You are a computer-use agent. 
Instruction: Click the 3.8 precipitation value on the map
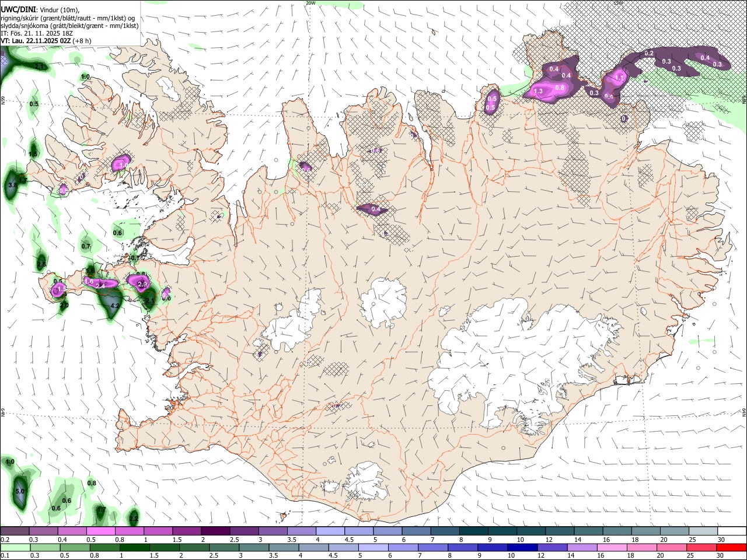[12, 185]
